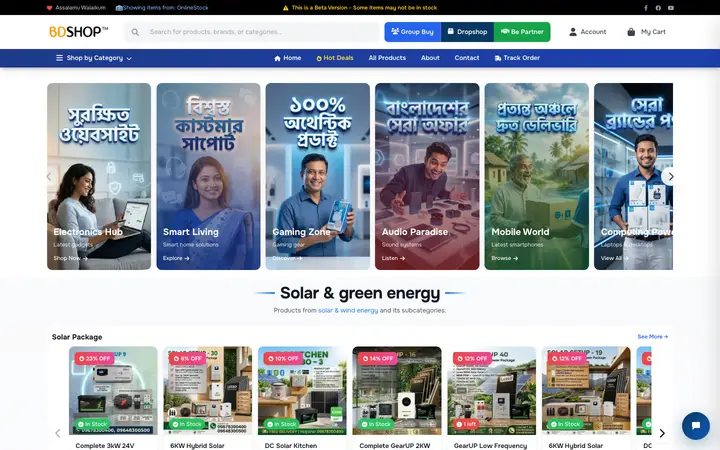The height and width of the screenshot is (450, 720).
Task: Click the Be Partner button
Action: (x=522, y=32)
